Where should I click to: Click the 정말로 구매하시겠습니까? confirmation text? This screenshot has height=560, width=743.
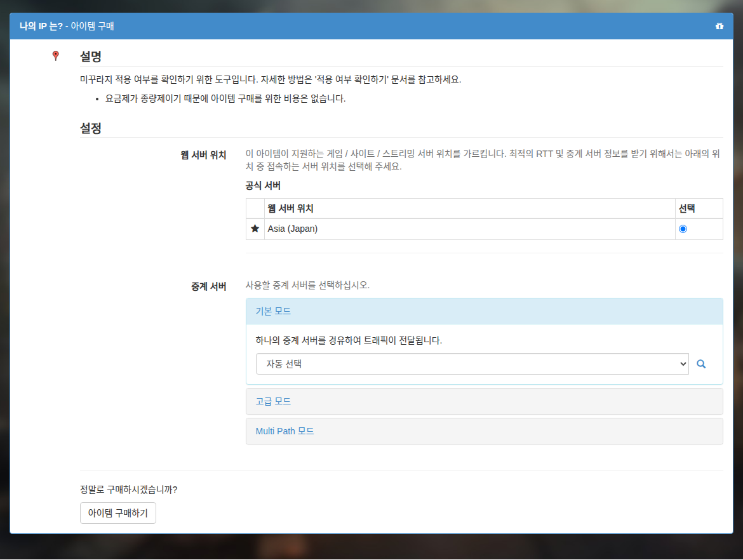[x=128, y=490]
